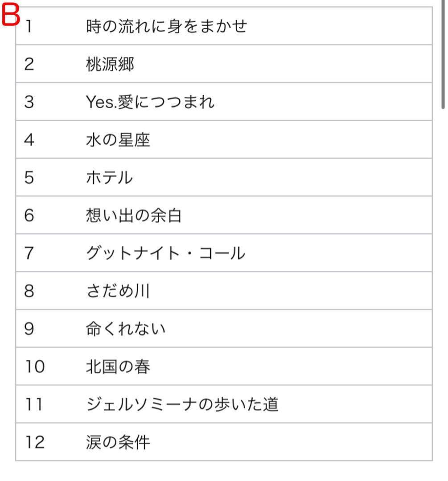
Task: Click ジェルソミーナの歩いた道 in the track list
Action: click(x=182, y=405)
